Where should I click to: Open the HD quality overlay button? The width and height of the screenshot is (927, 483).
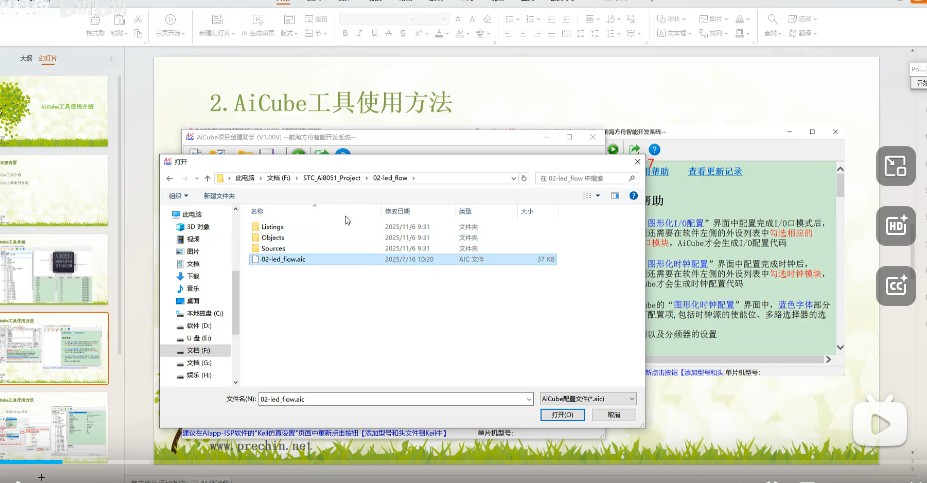[896, 226]
